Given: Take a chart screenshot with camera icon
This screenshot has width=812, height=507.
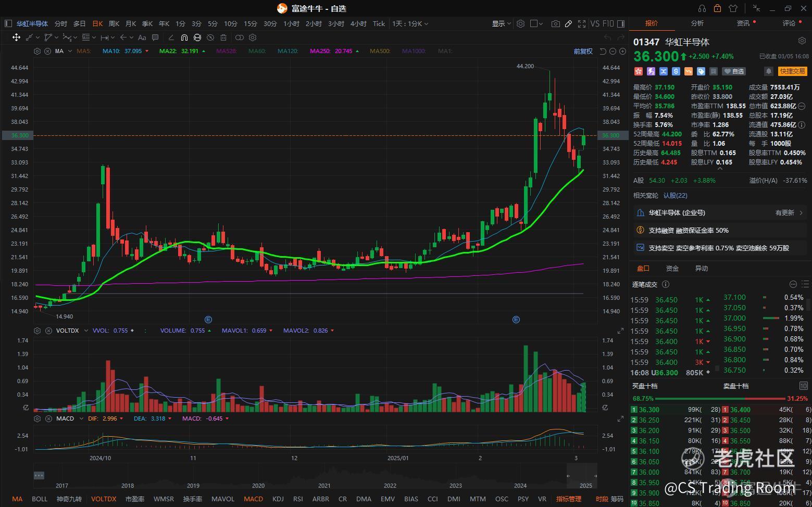Looking at the screenshot, I should 556,23.
